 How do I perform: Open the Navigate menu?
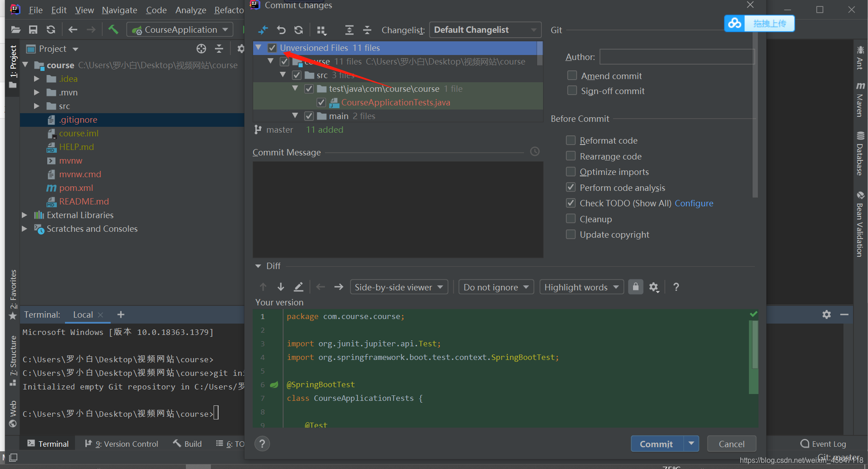(x=120, y=10)
